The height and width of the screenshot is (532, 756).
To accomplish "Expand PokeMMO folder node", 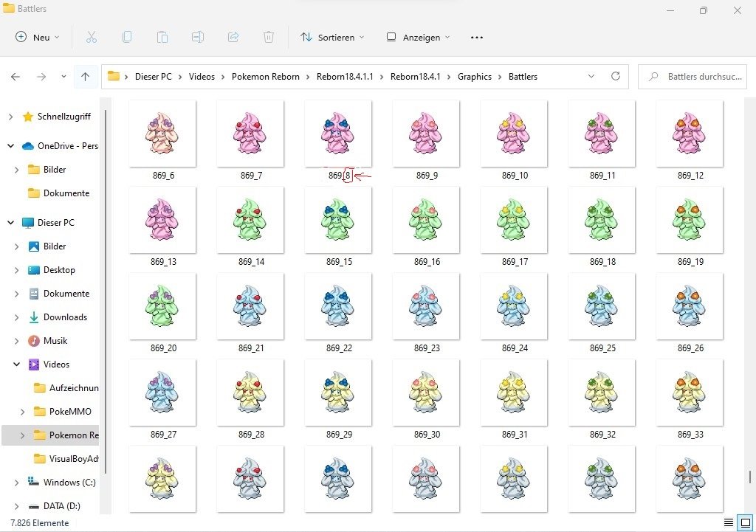I will click(22, 412).
